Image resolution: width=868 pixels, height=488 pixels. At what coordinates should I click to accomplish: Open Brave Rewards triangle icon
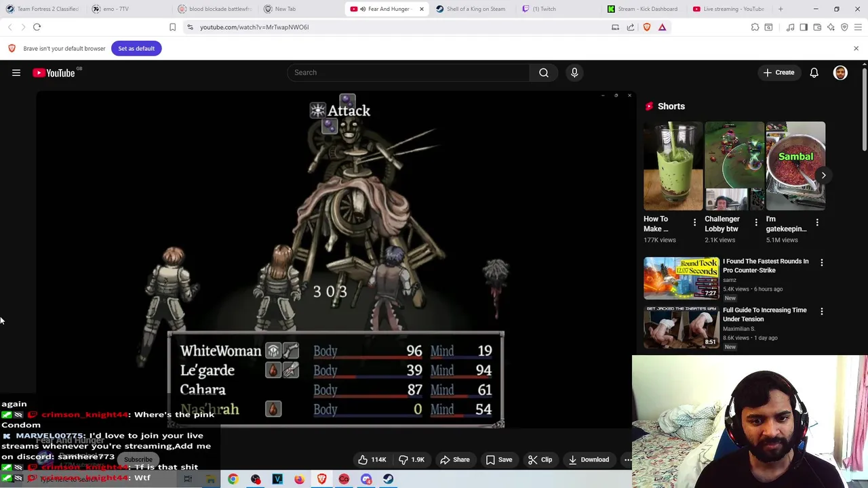pos(662,27)
